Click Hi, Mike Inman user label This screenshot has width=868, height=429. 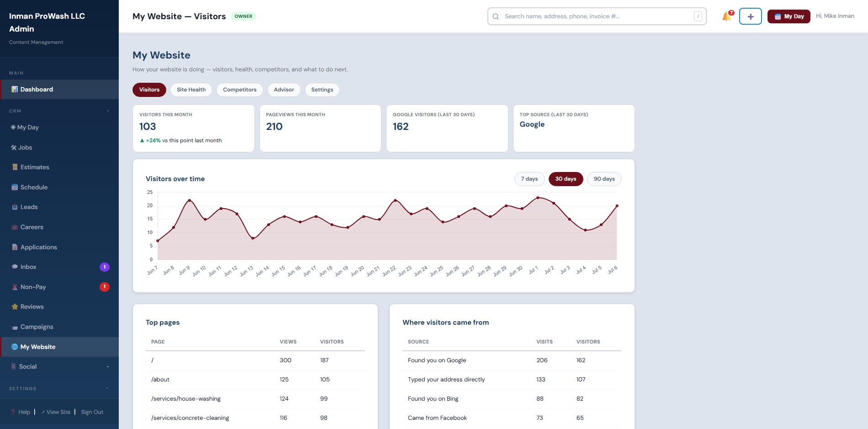click(x=835, y=16)
